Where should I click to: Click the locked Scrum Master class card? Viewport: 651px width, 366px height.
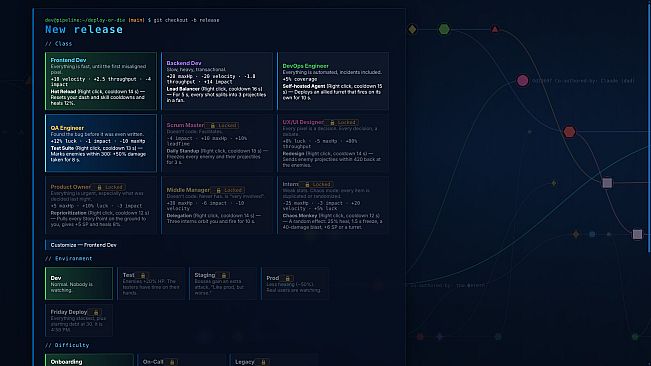pos(217,143)
